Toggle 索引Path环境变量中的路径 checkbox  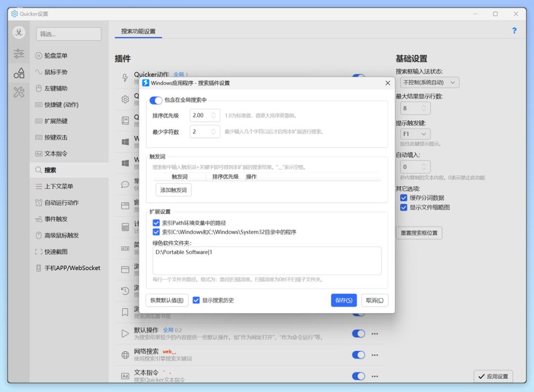click(156, 223)
